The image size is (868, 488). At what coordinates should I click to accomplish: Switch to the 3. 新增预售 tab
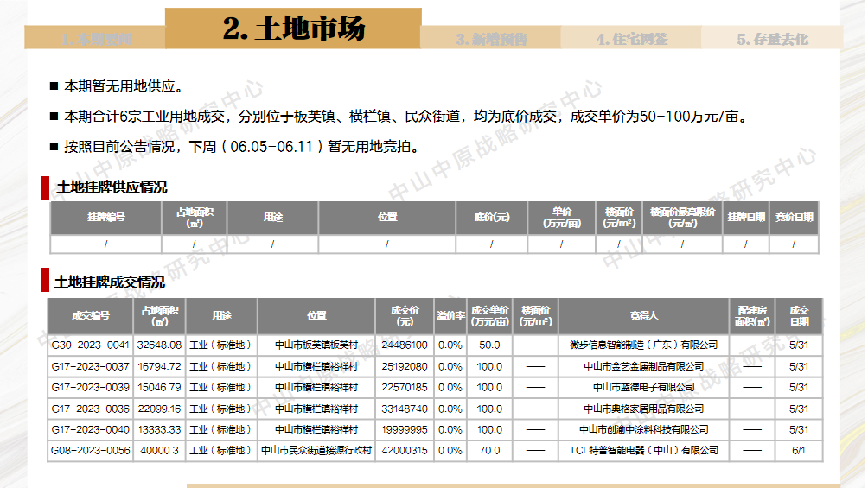[491, 39]
